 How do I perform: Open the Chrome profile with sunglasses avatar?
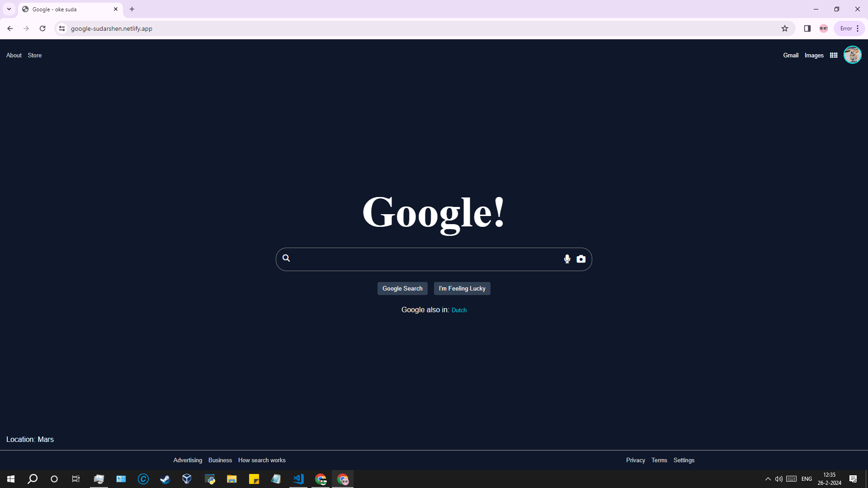[x=824, y=28]
